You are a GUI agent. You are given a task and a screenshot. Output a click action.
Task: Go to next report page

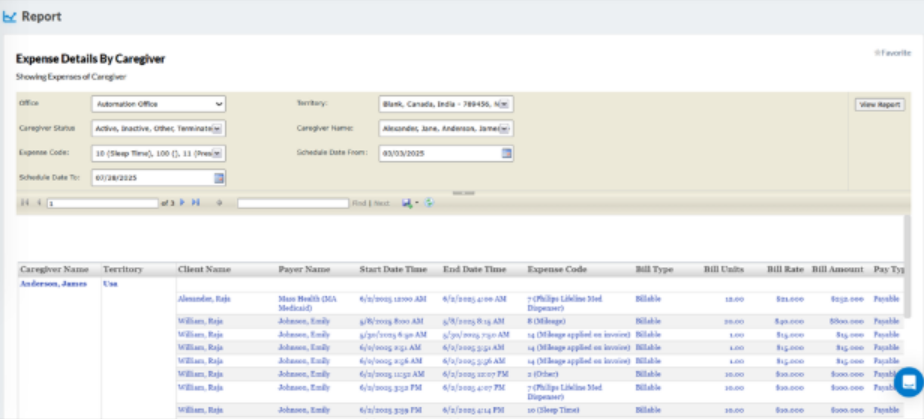tap(183, 203)
